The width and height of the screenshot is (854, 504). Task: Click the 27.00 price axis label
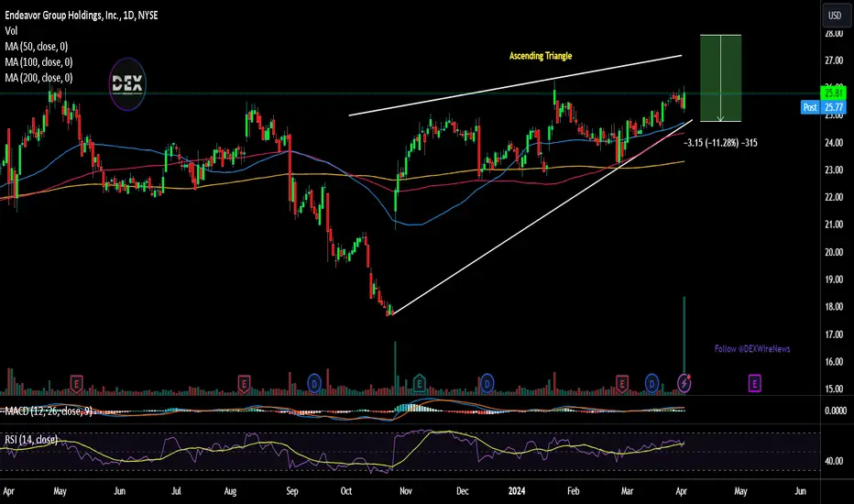834,60
